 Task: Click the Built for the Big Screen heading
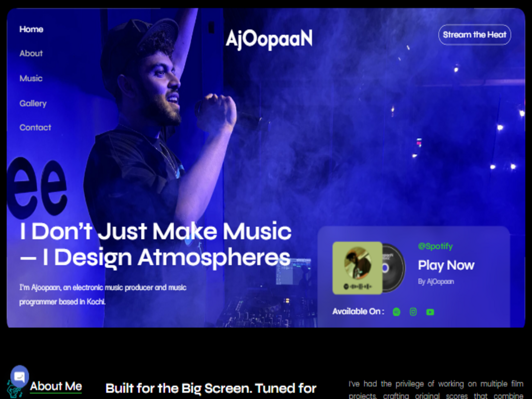pos(211,389)
